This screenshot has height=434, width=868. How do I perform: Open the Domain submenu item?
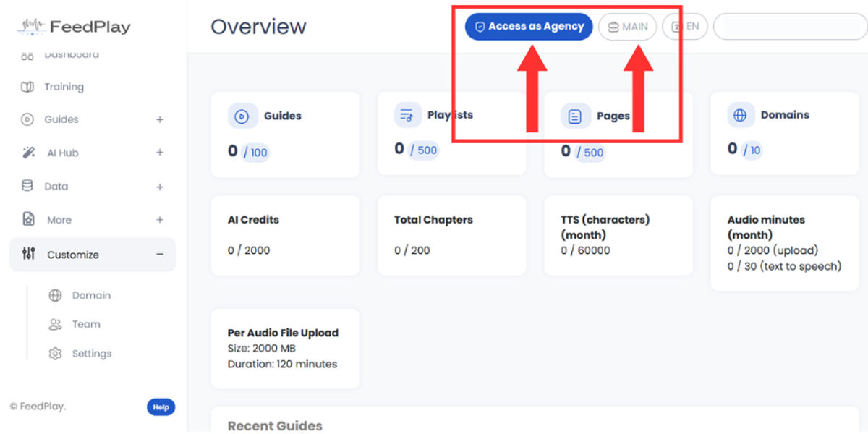[x=91, y=295]
